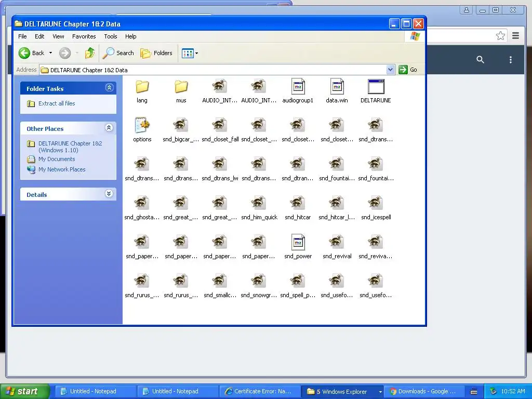Open Chrome hamburger menu

(515, 36)
